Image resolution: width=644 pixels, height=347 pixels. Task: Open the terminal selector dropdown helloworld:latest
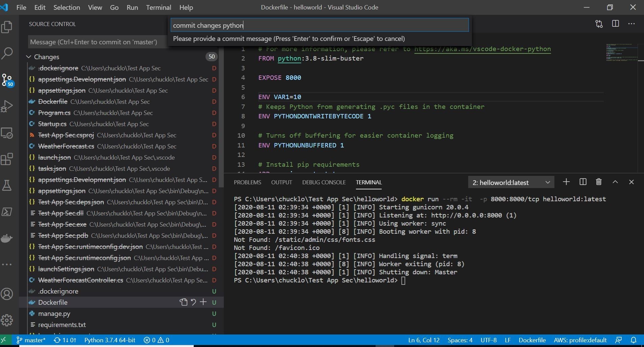coord(511,183)
